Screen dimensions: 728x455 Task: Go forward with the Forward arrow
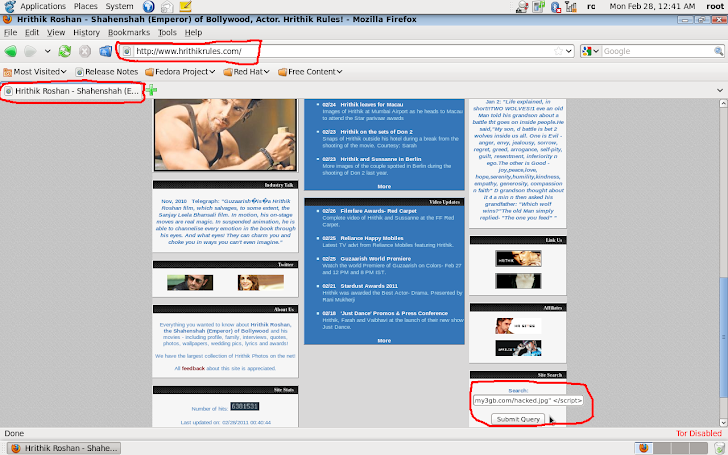point(31,51)
